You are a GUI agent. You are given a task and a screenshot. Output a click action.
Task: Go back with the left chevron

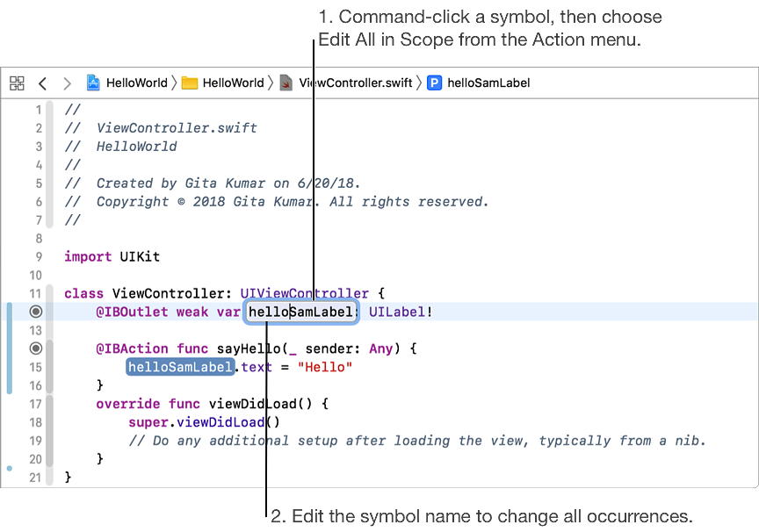click(x=42, y=83)
